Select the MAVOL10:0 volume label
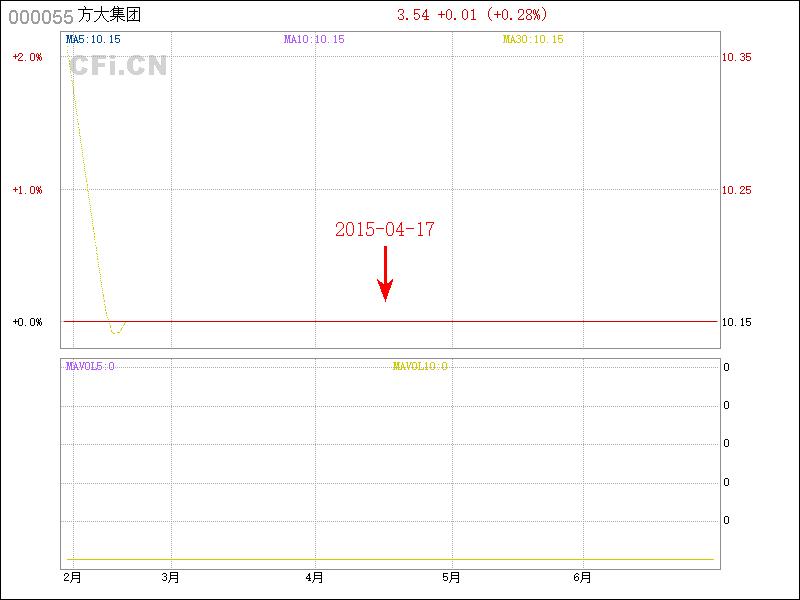This screenshot has height=600, width=800. [x=420, y=366]
